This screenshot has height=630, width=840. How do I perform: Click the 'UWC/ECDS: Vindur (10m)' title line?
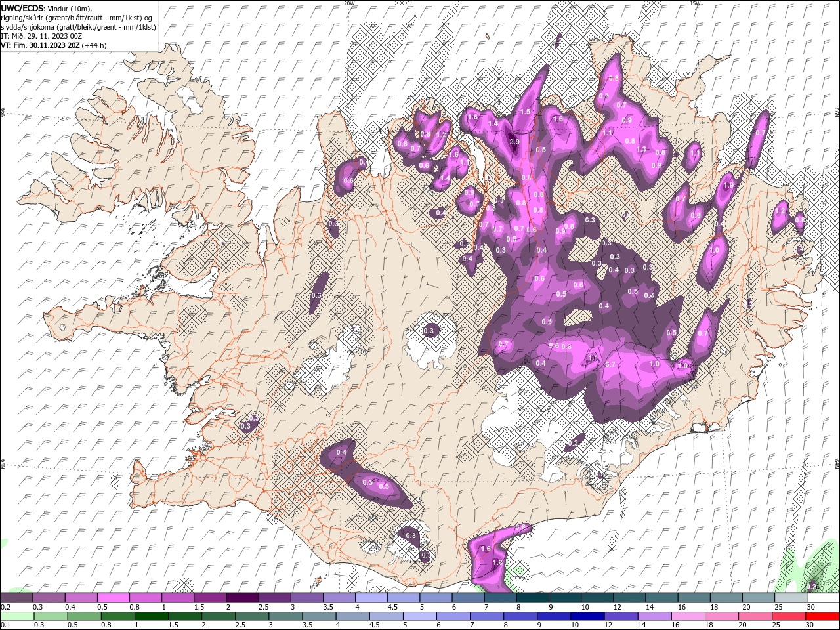47,8
